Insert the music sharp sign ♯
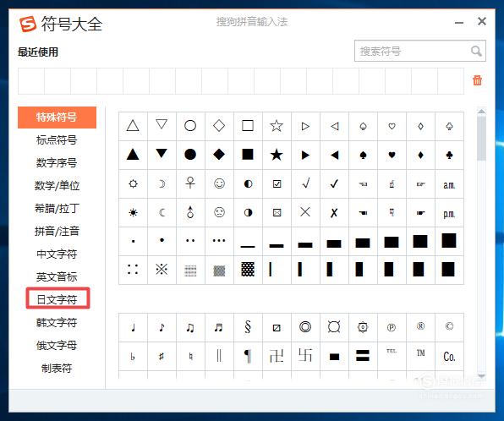This screenshot has width=504, height=421. (x=162, y=357)
